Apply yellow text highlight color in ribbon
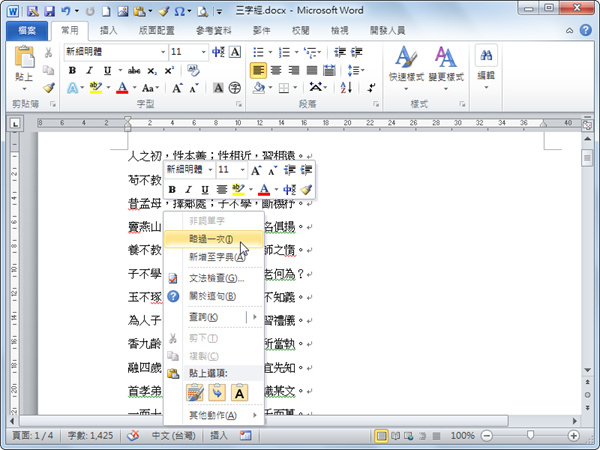Image resolution: width=600 pixels, height=450 pixels. point(96,88)
